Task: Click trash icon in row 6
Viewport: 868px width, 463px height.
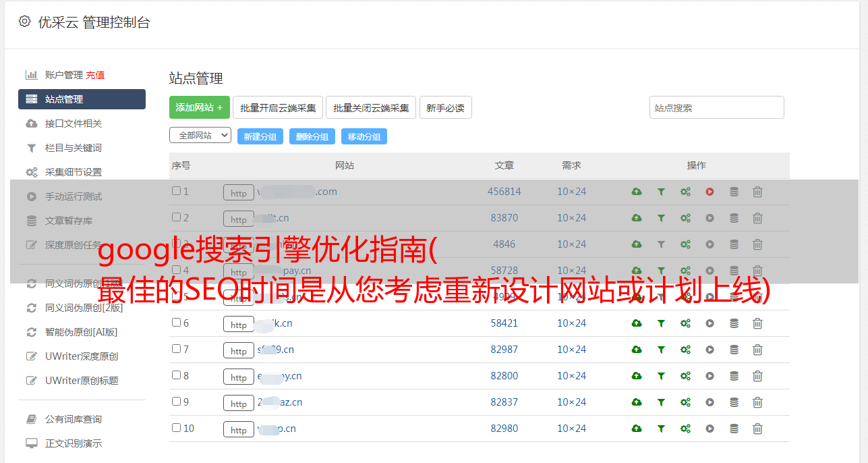Action: (x=757, y=323)
